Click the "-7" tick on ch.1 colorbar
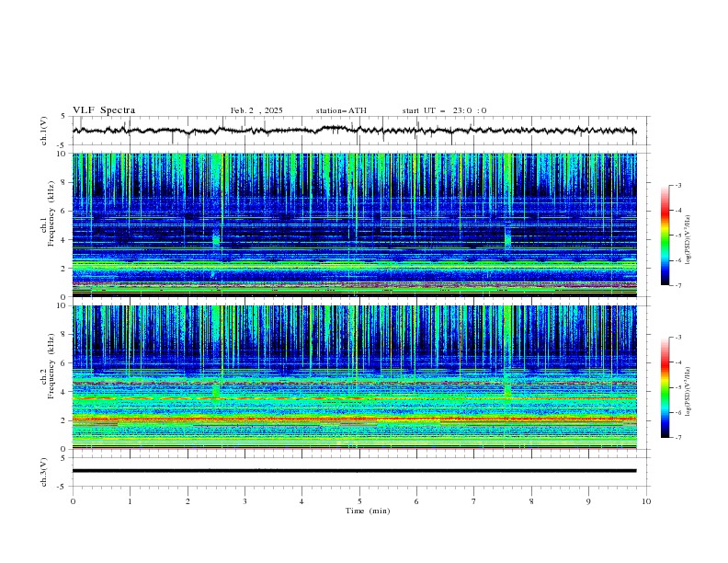 pyautogui.click(x=678, y=285)
